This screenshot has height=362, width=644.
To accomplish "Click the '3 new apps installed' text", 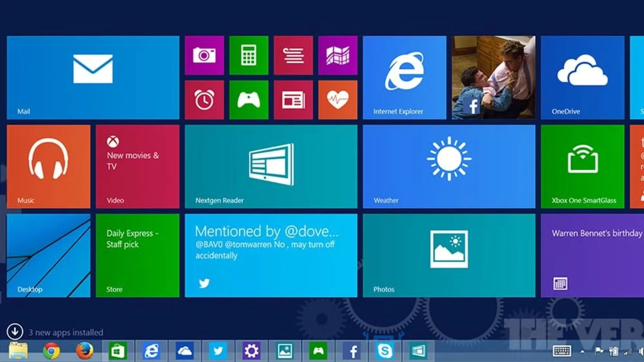I will (66, 332).
